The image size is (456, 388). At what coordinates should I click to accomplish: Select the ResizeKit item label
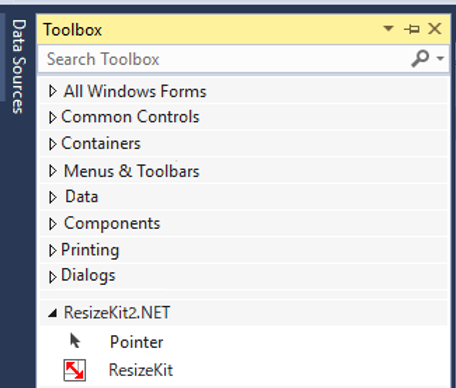pos(141,370)
